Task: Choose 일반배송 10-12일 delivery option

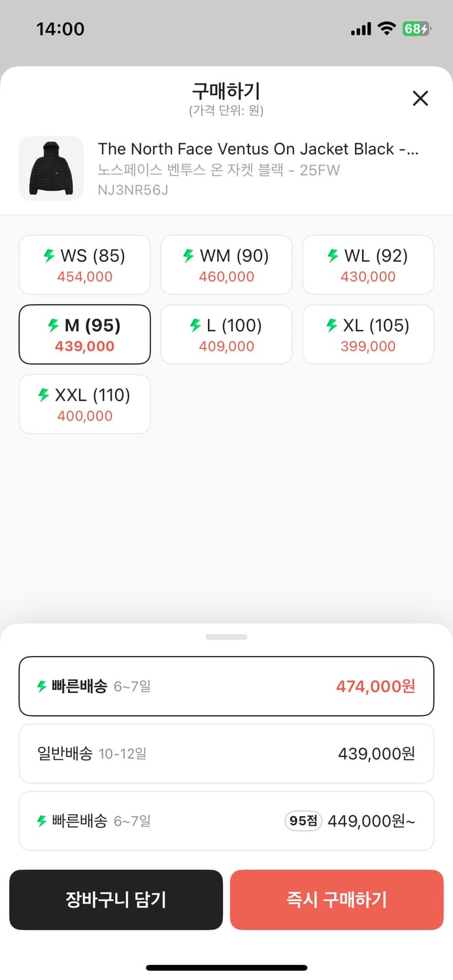Action: click(226, 753)
